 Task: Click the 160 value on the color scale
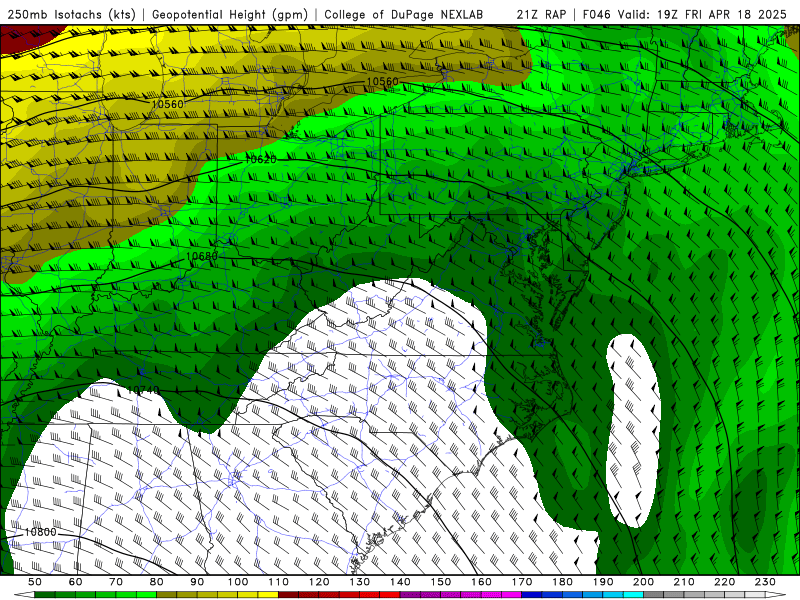481,582
